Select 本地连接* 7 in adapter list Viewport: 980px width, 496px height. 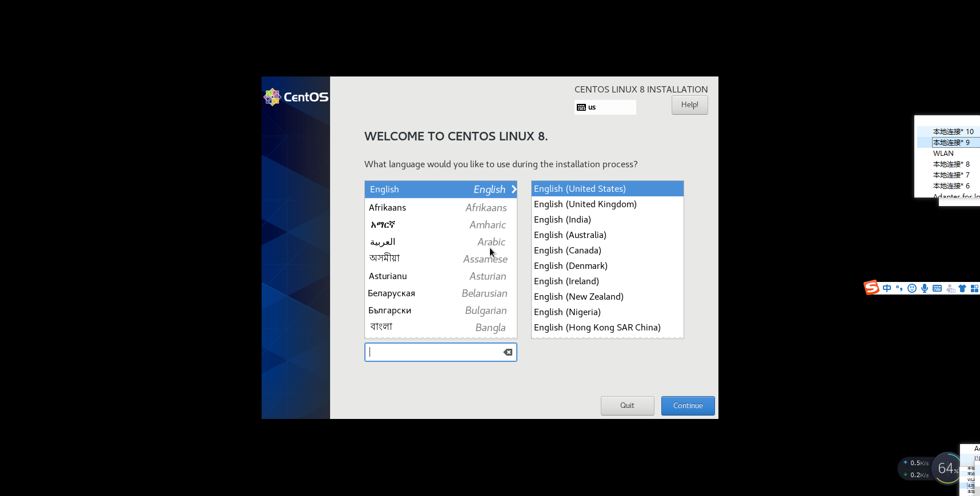point(949,175)
